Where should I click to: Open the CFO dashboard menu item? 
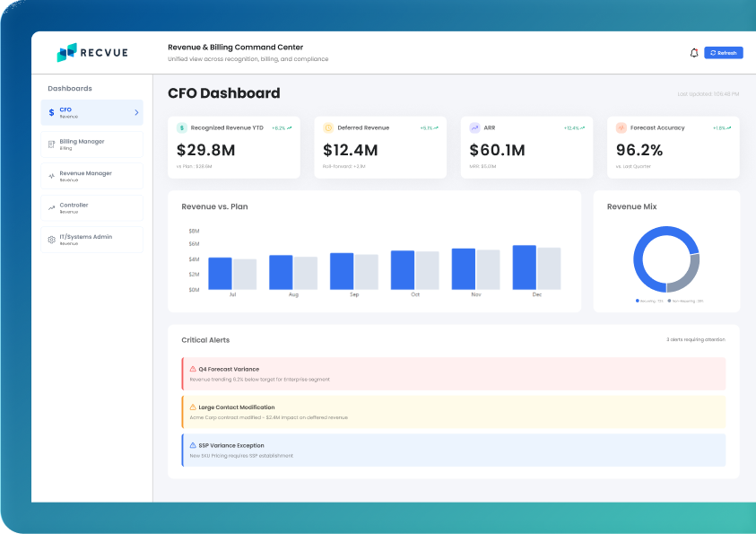pos(91,112)
